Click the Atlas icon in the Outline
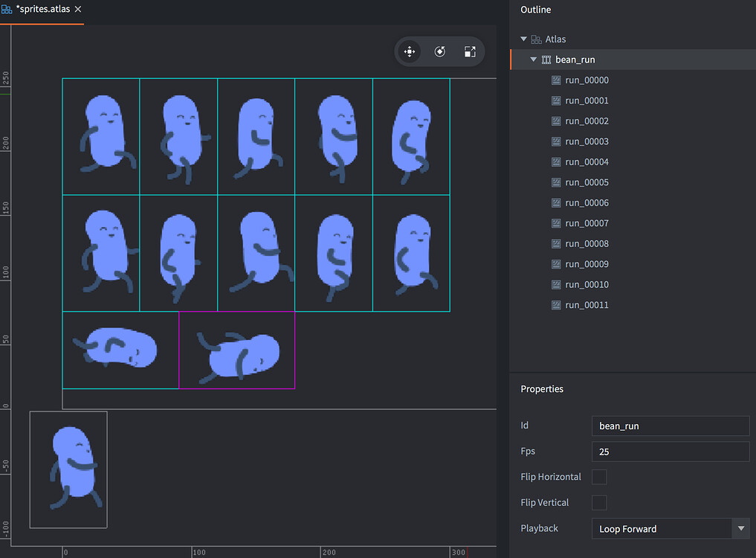The width and height of the screenshot is (756, 558). [537, 39]
